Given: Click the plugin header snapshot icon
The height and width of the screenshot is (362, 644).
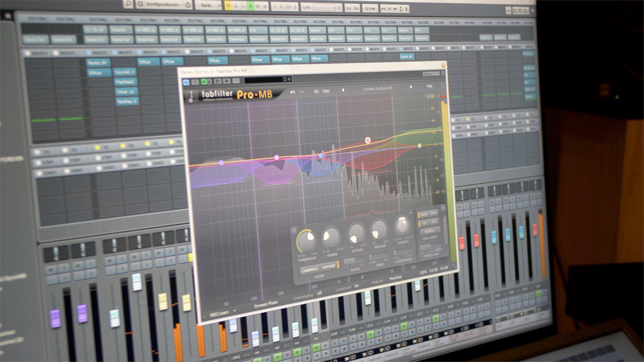Looking at the screenshot, I should [x=227, y=81].
